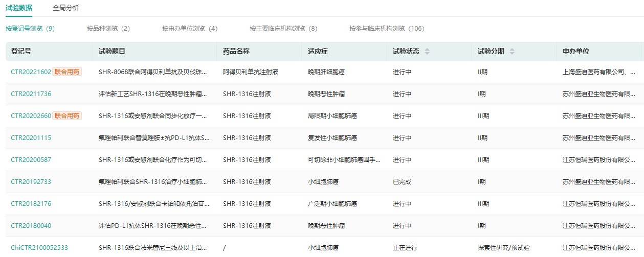Open registration CTR20211736 link
Viewport: 644px width, 257px height.
click(31, 94)
